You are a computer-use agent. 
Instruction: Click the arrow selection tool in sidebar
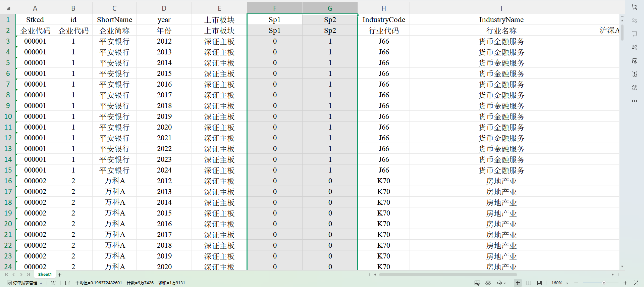[x=634, y=7]
